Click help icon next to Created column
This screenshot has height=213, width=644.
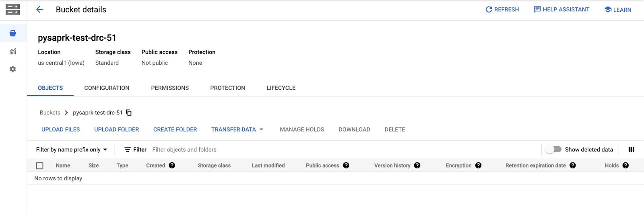(172, 165)
